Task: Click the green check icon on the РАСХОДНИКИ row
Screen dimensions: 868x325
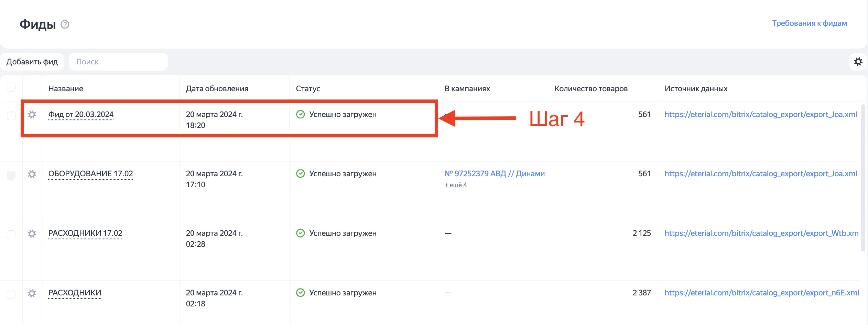Action: 301,292
